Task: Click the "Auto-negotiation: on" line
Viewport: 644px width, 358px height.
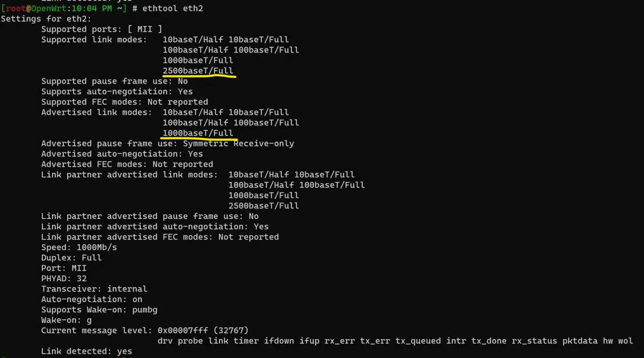Action: tap(92, 299)
